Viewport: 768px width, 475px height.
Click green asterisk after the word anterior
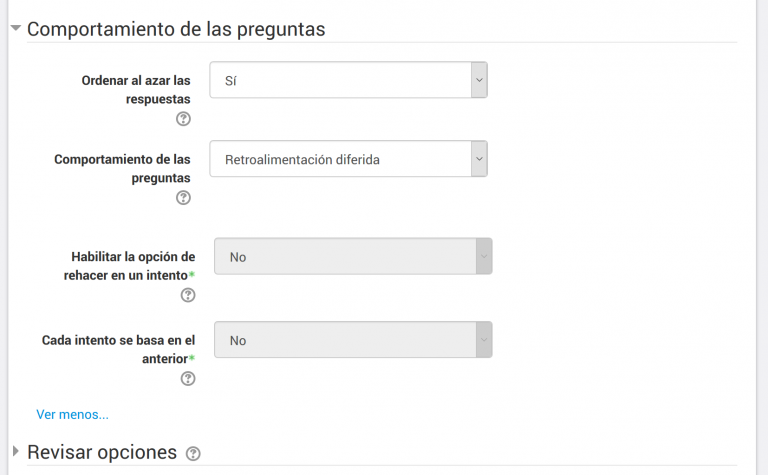(192, 357)
